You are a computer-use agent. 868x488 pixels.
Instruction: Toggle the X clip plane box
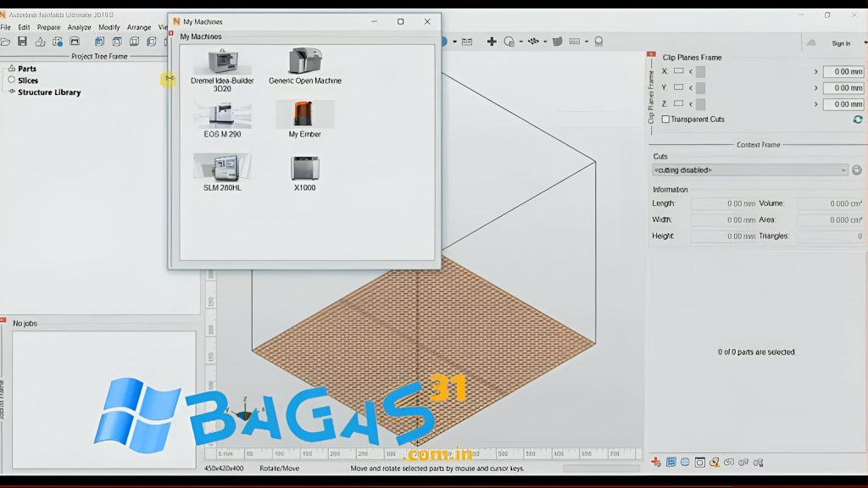coord(679,71)
